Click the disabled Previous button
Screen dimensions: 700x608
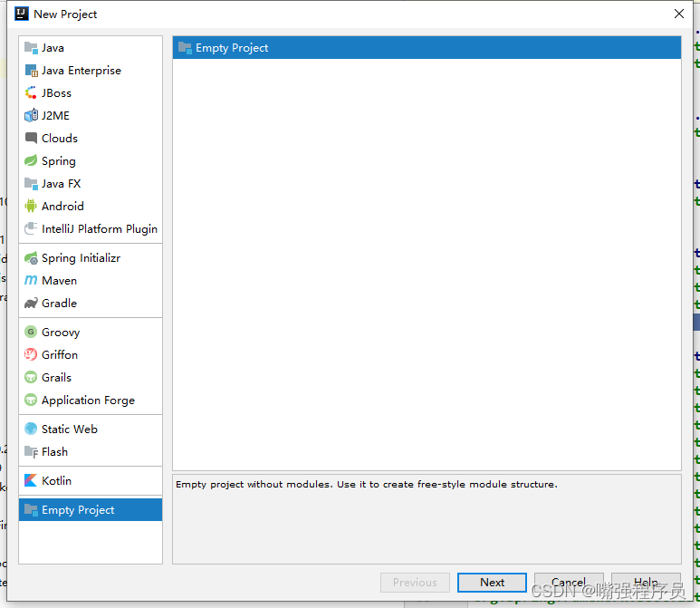415,583
